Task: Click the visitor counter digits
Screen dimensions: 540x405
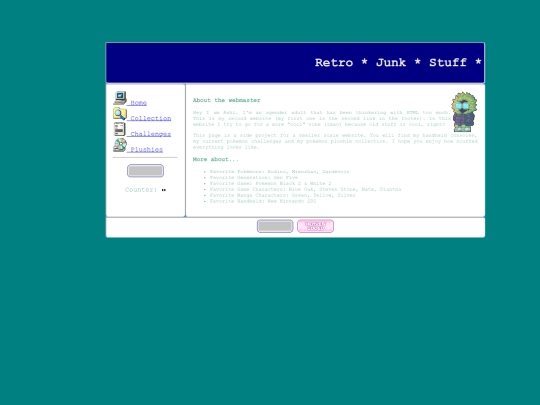Action: point(164,190)
